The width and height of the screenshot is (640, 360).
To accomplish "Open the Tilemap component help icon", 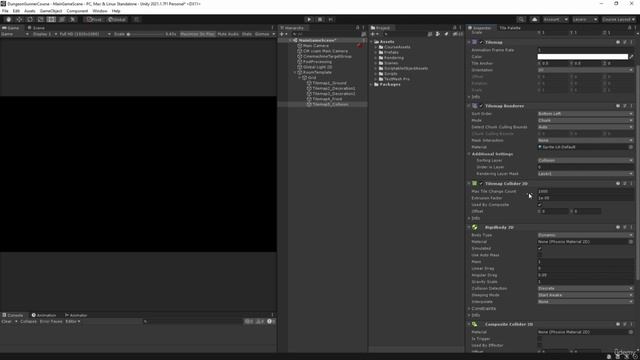I will [618, 42].
